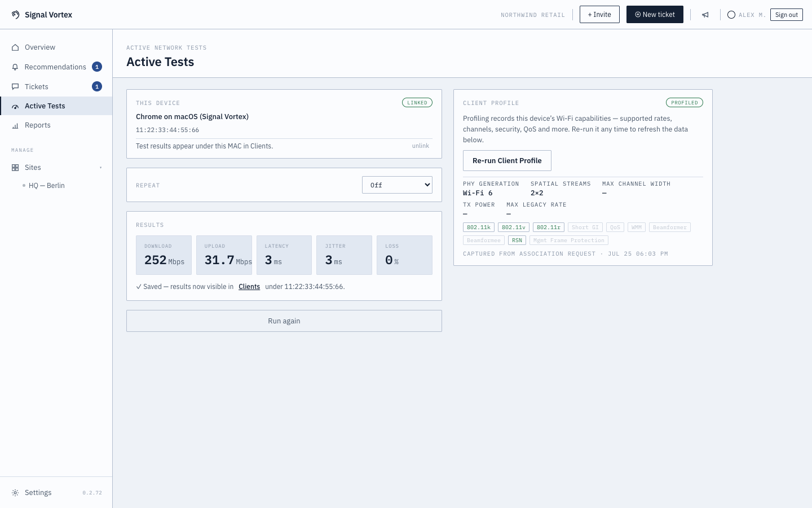The image size is (812, 508).
Task: Click the Latency result tile
Action: pos(284,255)
